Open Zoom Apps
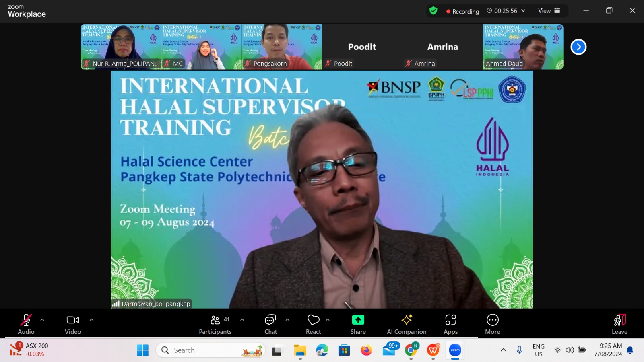Screen dimensions: 644x362 coord(451,324)
